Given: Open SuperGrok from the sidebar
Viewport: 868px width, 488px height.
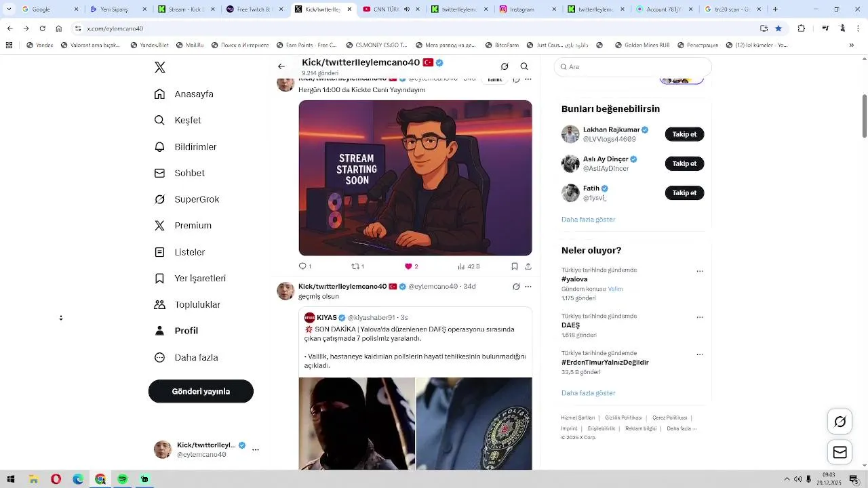Looking at the screenshot, I should pyautogui.click(x=186, y=199).
